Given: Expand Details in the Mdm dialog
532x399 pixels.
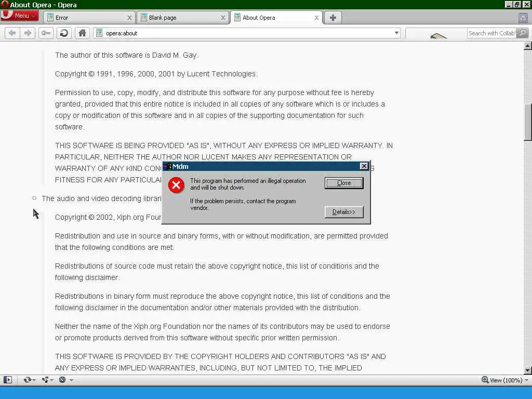Looking at the screenshot, I should (344, 212).
